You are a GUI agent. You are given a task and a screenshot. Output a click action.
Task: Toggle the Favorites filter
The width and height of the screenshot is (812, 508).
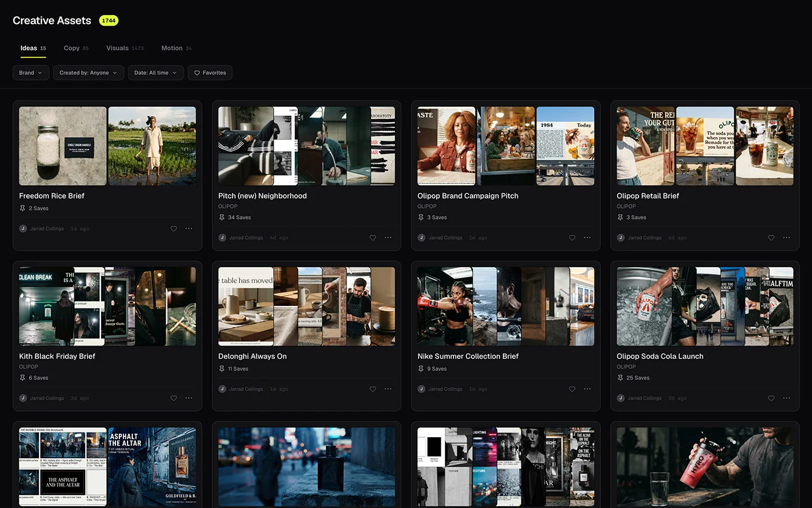(210, 73)
